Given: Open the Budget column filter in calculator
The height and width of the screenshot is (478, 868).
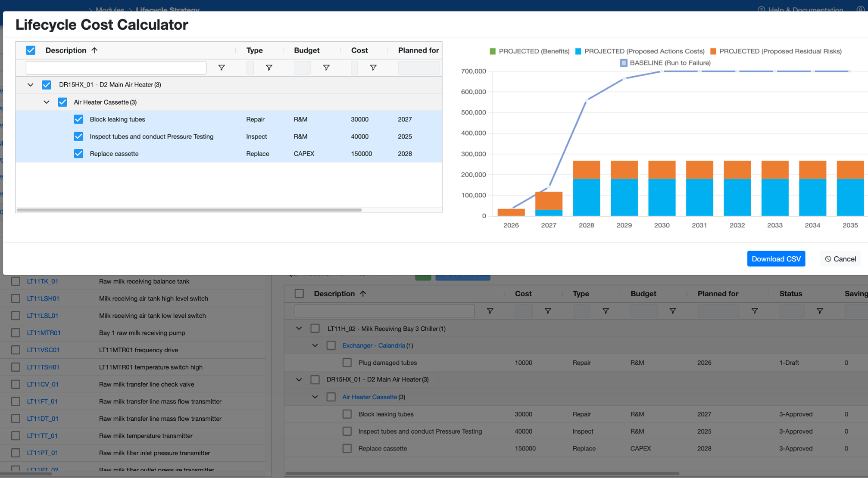Looking at the screenshot, I should point(326,68).
